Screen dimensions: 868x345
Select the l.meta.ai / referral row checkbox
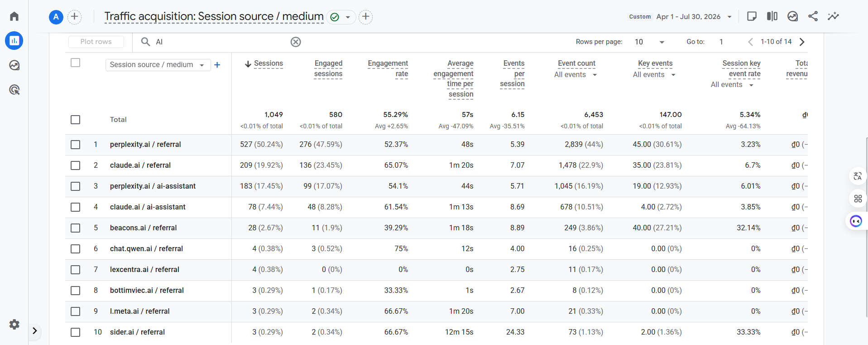(76, 311)
